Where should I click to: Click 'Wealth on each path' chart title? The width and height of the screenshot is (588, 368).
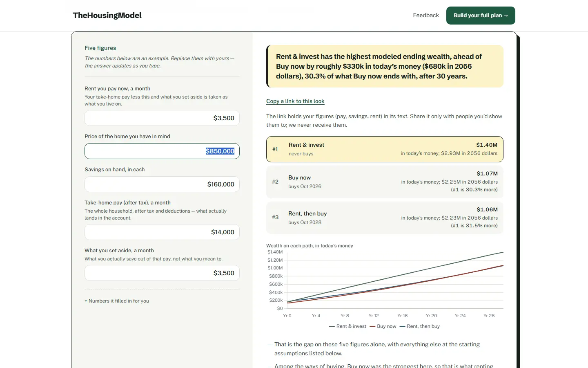pos(310,246)
